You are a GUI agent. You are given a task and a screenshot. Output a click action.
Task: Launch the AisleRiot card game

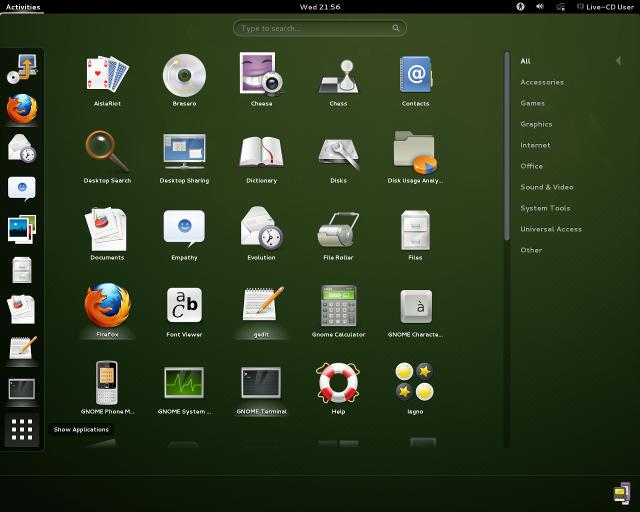point(107,80)
